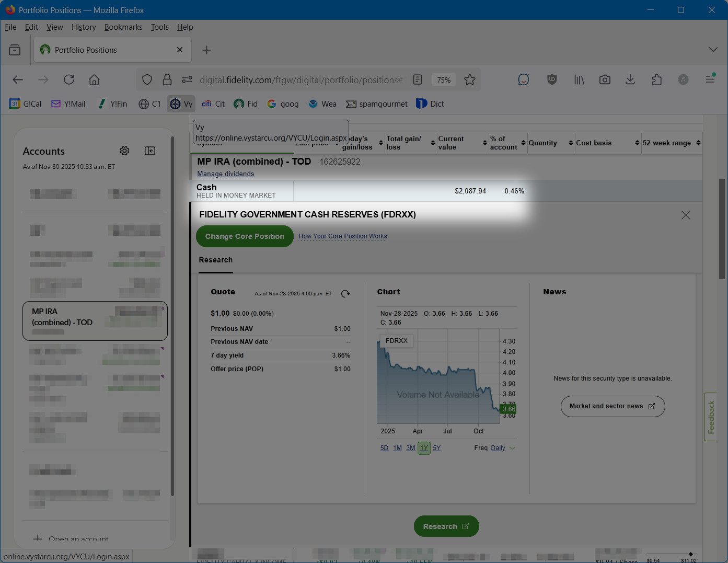Open the Help menu
Image resolution: width=728 pixels, height=563 pixels.
pyautogui.click(x=185, y=27)
